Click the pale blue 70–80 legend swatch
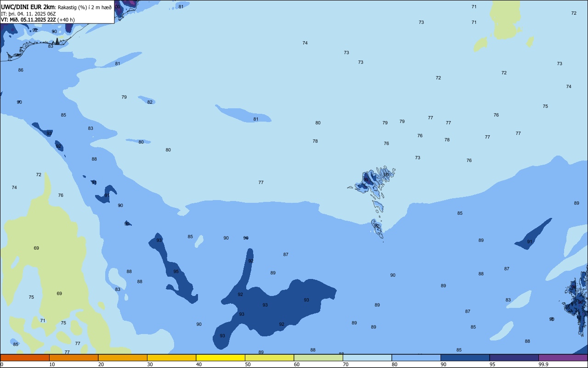The image size is (588, 368). coord(367,357)
